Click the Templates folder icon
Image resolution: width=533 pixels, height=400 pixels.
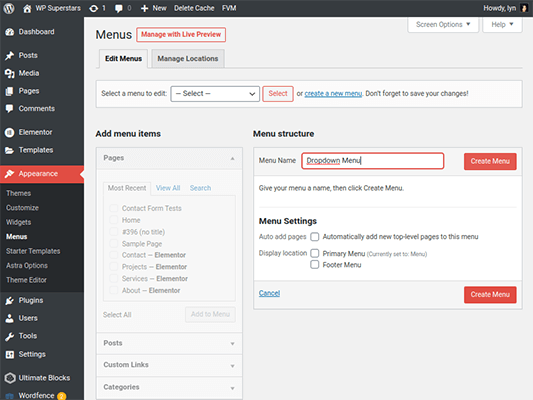(10, 150)
